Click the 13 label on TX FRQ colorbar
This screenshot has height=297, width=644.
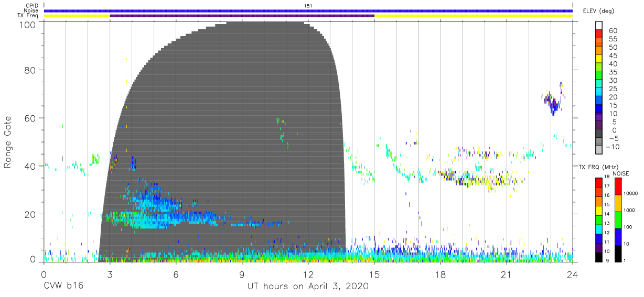click(608, 223)
